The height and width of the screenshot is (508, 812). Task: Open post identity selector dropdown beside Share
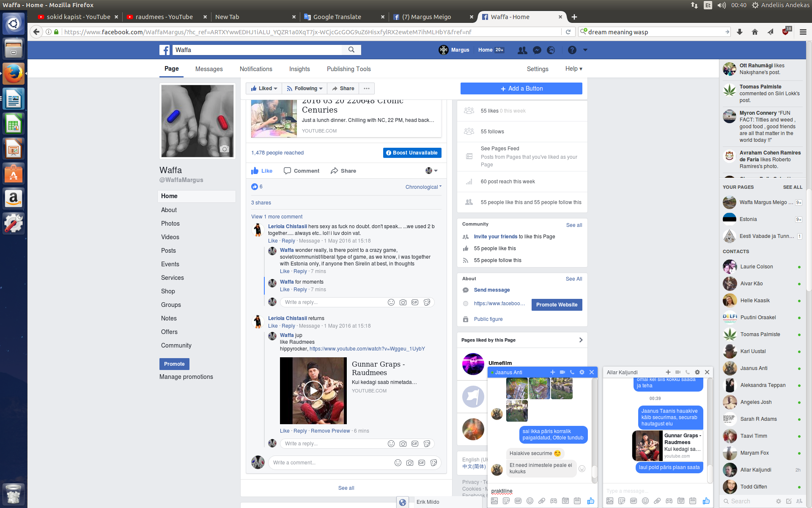coord(431,171)
